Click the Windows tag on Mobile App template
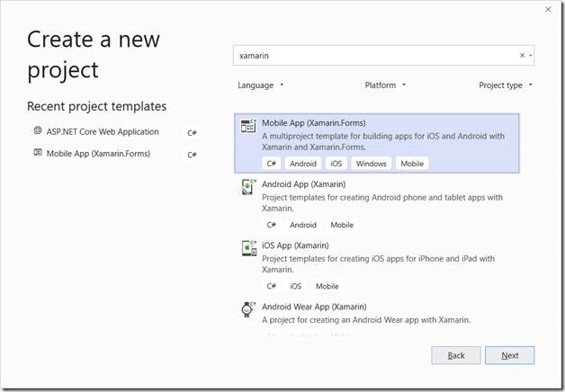This screenshot has width=565, height=392. 371,164
